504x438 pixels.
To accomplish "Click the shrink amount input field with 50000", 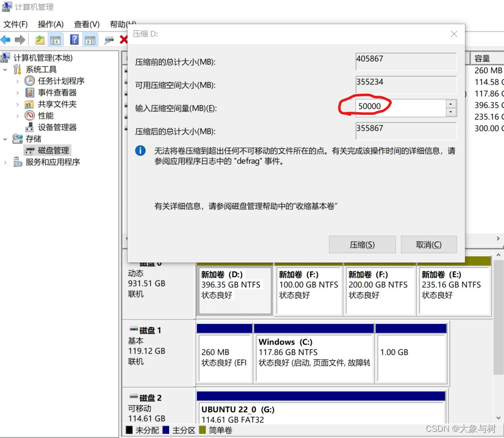I will 401,108.
